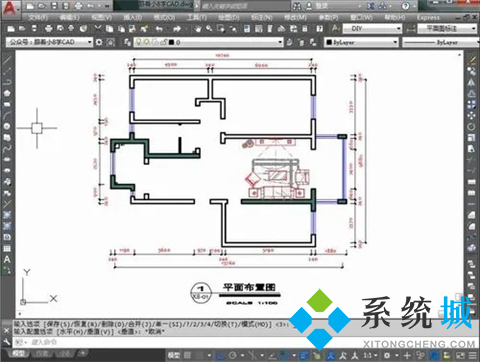
Task: Activate the Pan hand tool
Action: point(198,29)
